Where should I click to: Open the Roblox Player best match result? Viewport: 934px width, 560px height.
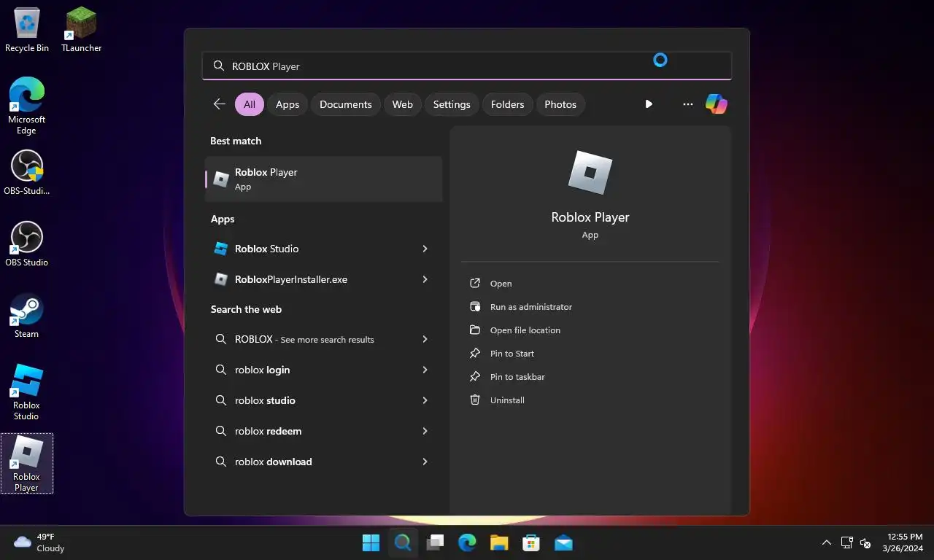[323, 179]
